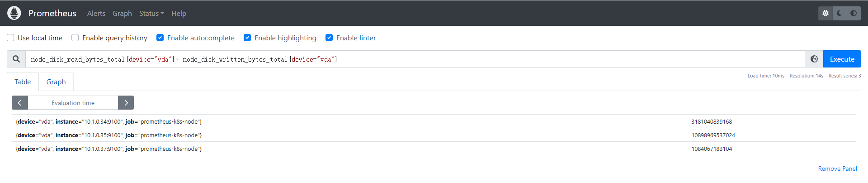Click the magnifier icon beside the query

[16, 59]
